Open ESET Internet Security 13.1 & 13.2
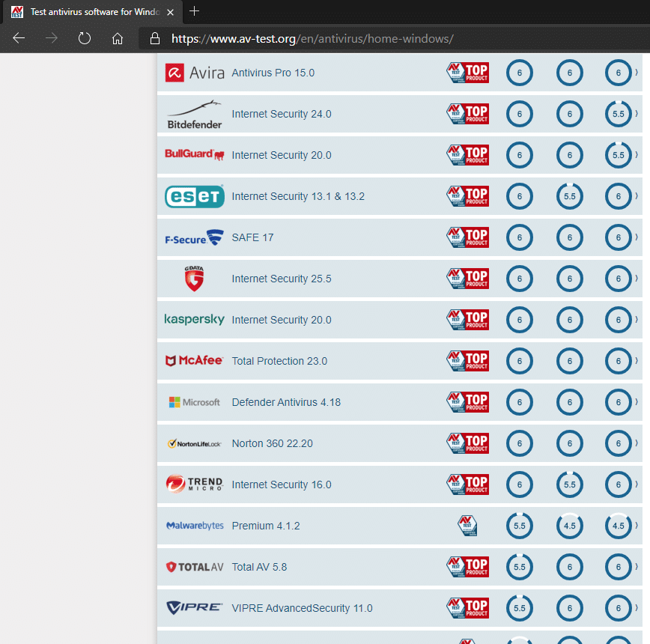Screen dimensions: 650x644 (x=298, y=196)
